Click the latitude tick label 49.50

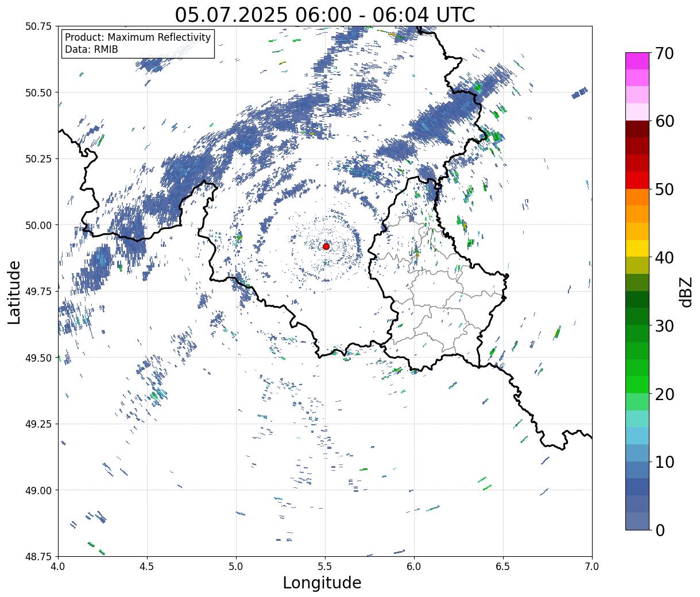click(38, 358)
